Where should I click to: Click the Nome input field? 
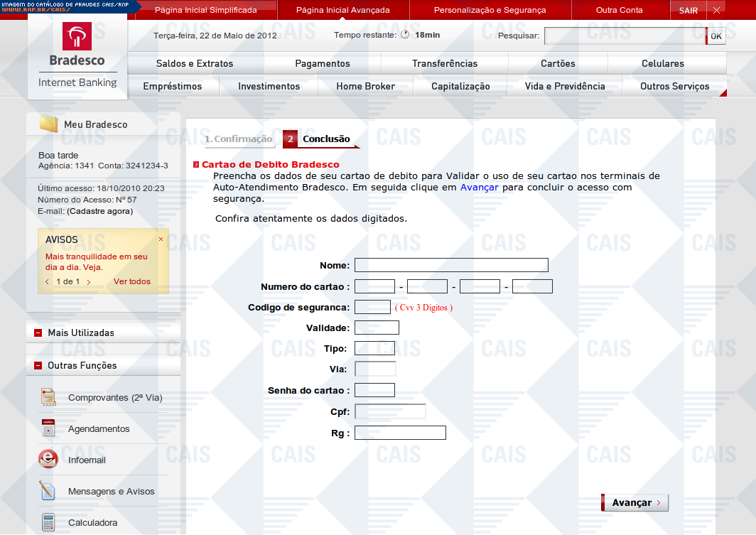tap(451, 265)
